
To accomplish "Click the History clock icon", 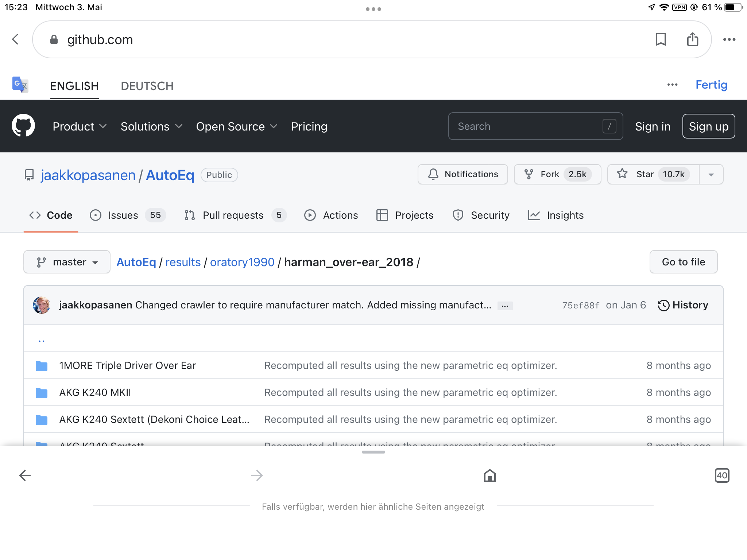I will pos(663,305).
